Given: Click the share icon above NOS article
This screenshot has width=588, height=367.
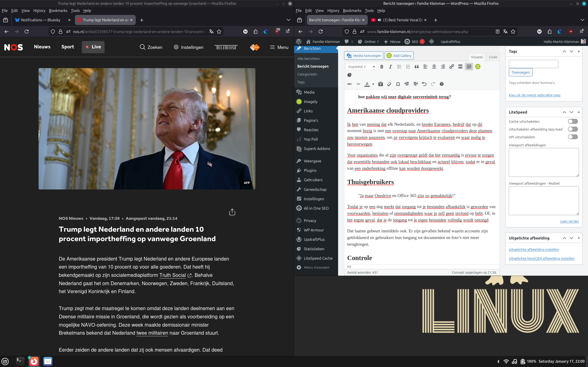Looking at the screenshot, I should click(232, 212).
